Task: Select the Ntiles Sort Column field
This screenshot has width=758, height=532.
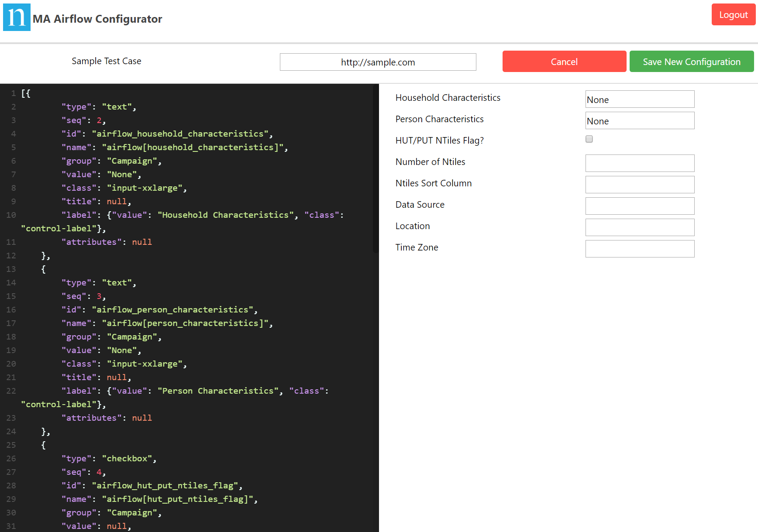Action: [x=639, y=185]
